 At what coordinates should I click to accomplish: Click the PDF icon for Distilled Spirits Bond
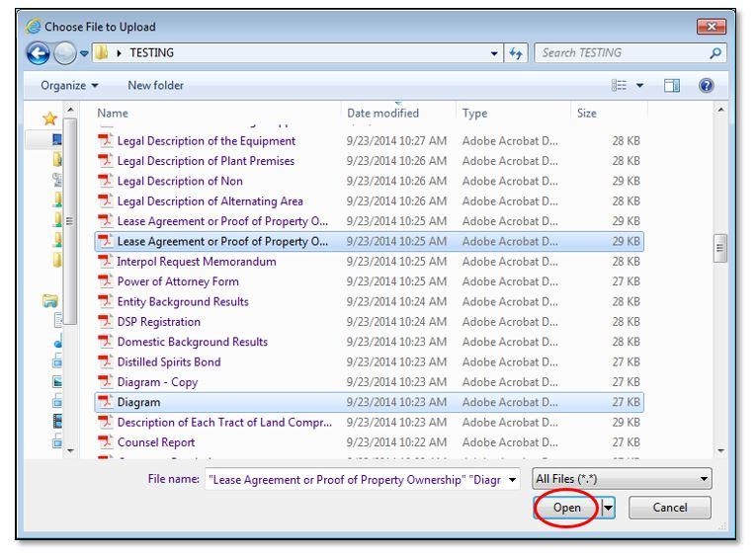point(106,361)
